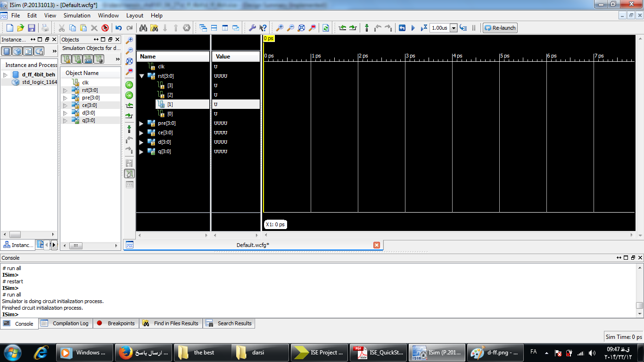
Task: Open the File menu
Action: (16, 16)
